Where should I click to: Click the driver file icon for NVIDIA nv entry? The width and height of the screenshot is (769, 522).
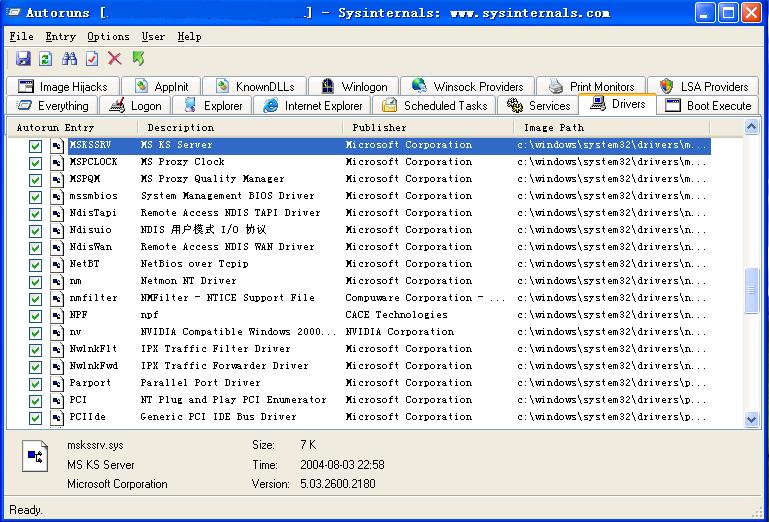click(x=58, y=332)
